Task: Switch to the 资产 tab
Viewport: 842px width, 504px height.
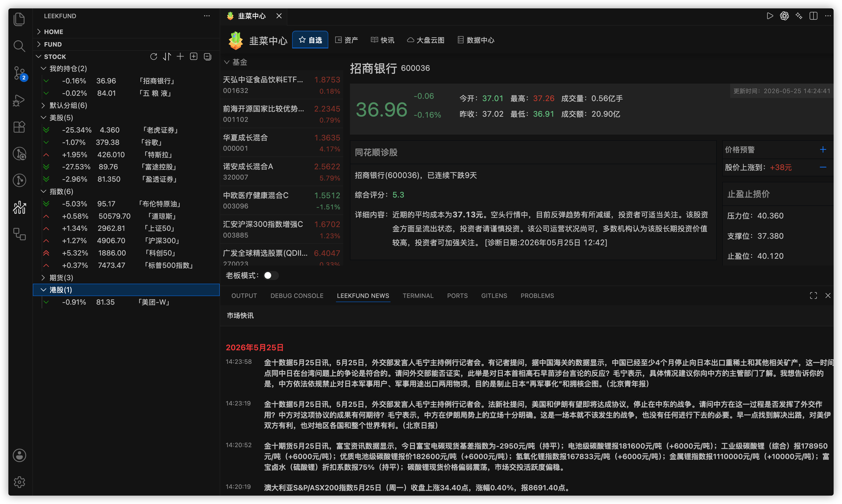Action: click(x=346, y=40)
